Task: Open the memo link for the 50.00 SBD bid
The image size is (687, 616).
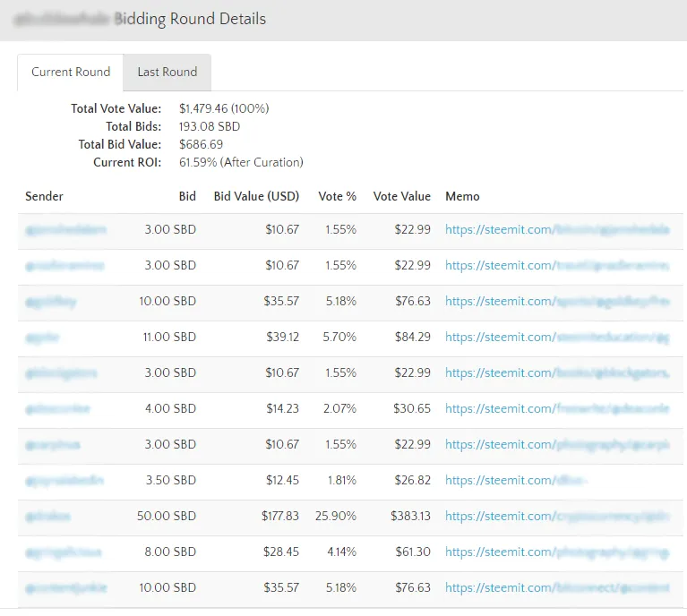Action: (x=557, y=516)
